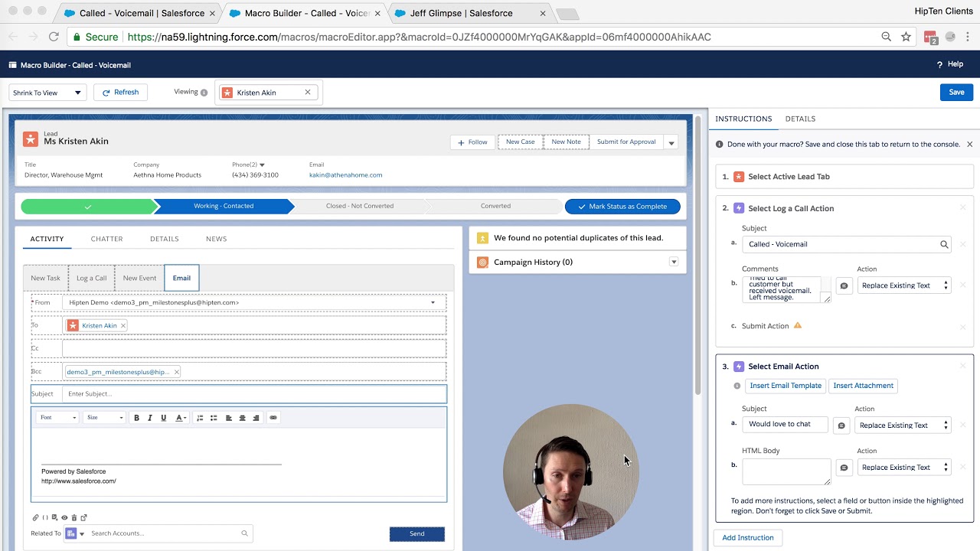Click the comment icon next to HTML Body field
Viewport: 980px width, 551px height.
(x=844, y=468)
